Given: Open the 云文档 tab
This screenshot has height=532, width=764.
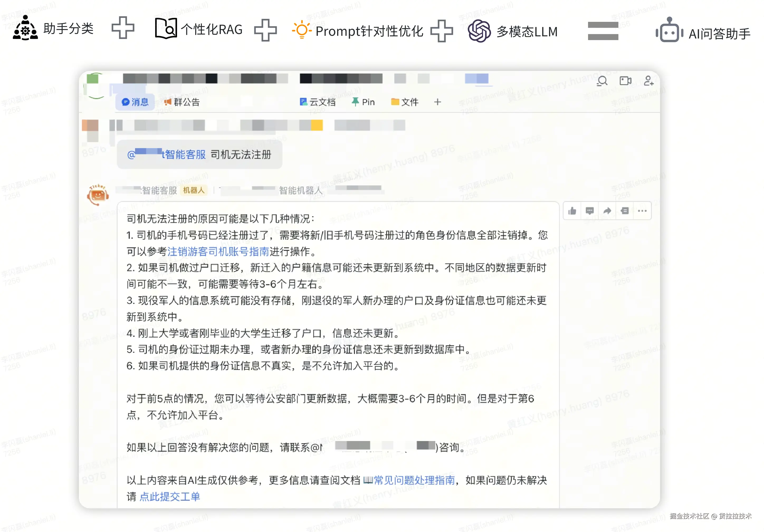Looking at the screenshot, I should pos(318,102).
